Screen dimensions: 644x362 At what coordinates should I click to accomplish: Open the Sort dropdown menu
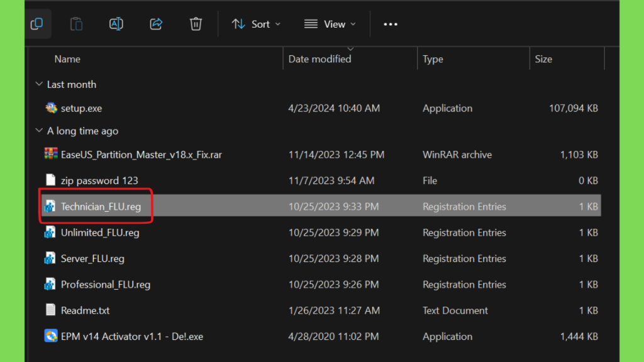click(257, 25)
